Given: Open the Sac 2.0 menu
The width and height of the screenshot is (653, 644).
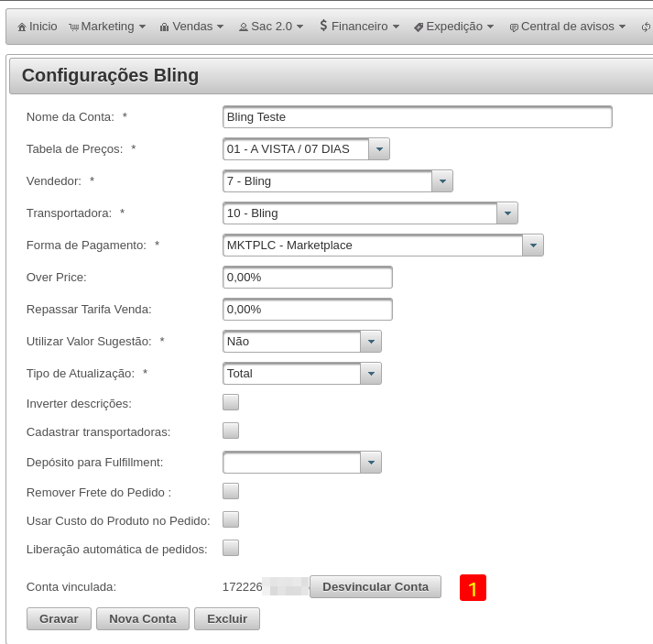Looking at the screenshot, I should 271,27.
